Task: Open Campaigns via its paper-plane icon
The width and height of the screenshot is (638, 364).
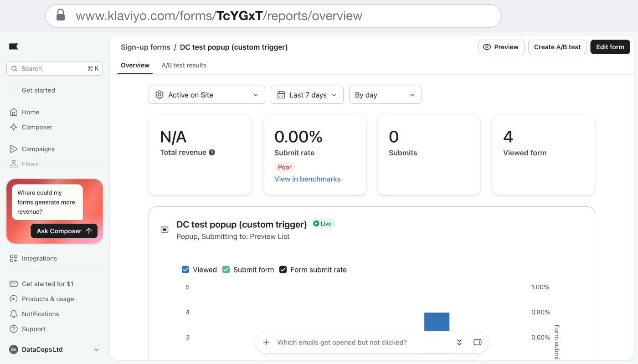Action: tap(14, 149)
